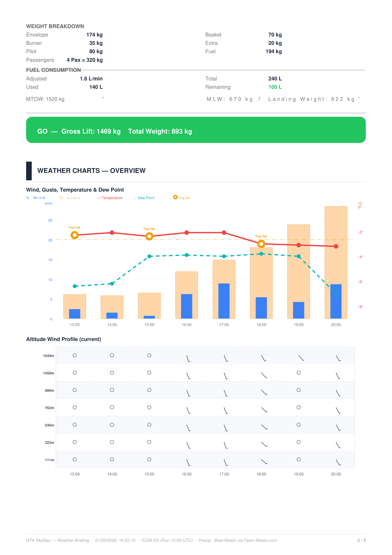Screen dimensions: 392x555
Task: Toggle the Gusts legend entry
Action: [70, 198]
